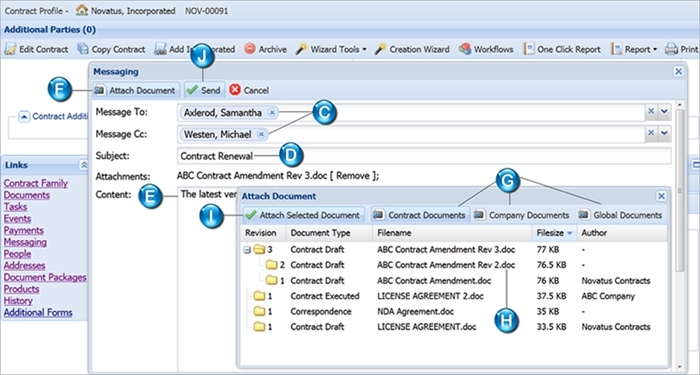The image size is (700, 375).
Task: Expand the Wizard Tools dropdown menu
Action: click(331, 49)
